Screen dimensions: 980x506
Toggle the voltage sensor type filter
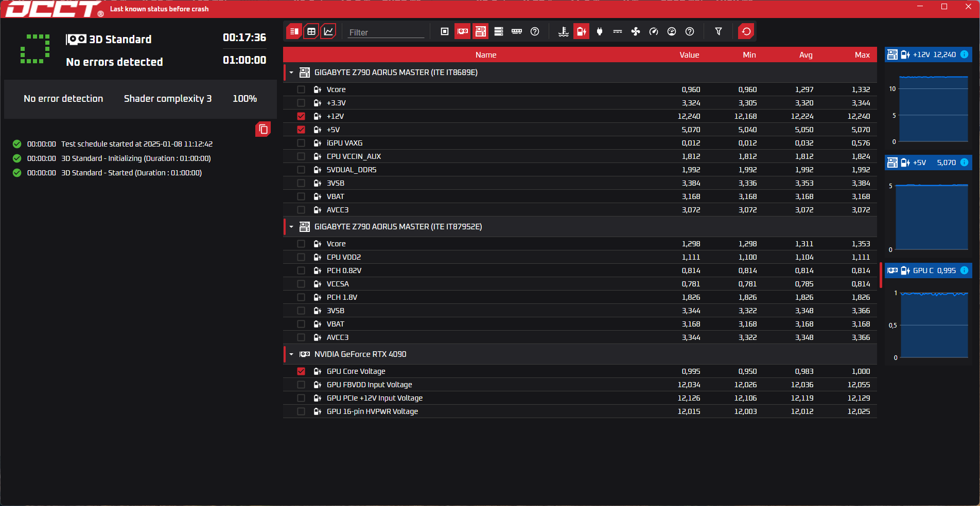[x=582, y=31]
